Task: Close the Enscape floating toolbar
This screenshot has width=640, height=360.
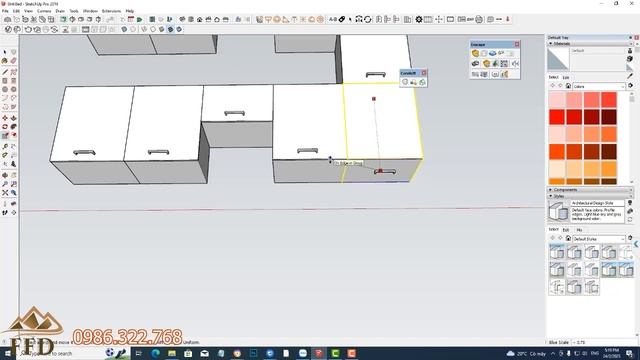Action: 517,44
